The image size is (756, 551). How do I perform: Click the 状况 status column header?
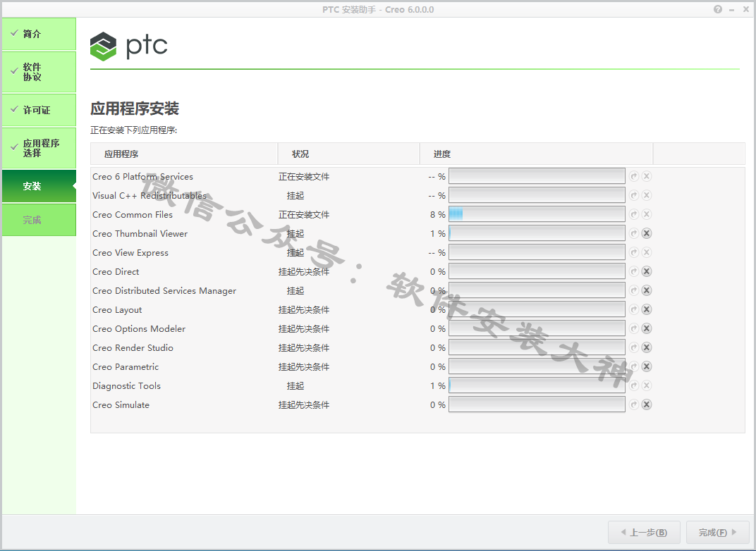300,154
